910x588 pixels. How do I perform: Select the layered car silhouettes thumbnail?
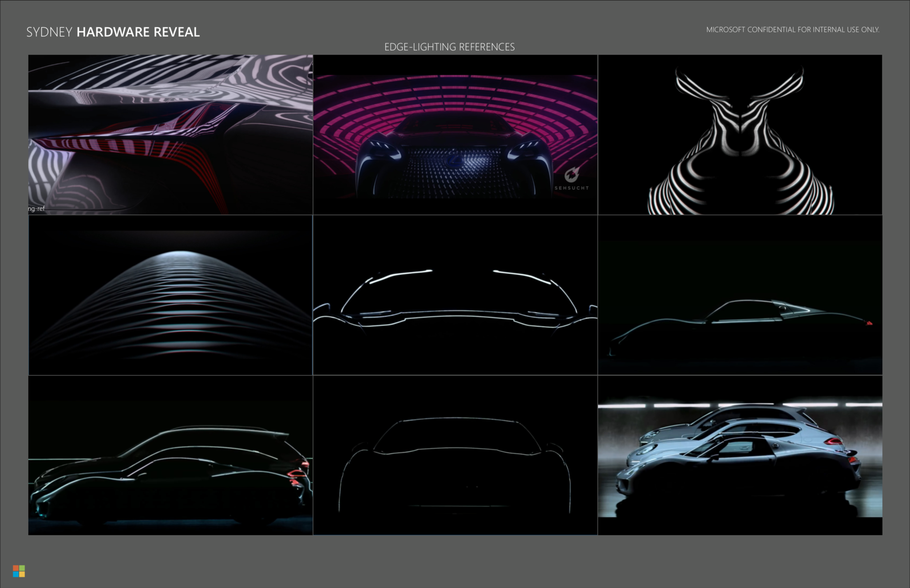coord(170,455)
